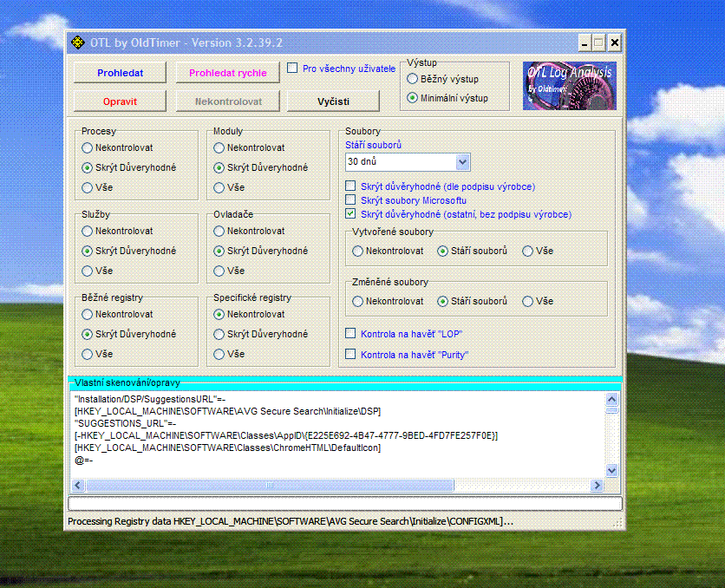725x588 pixels.
Task: Minimize the OTL window
Action: pos(585,43)
